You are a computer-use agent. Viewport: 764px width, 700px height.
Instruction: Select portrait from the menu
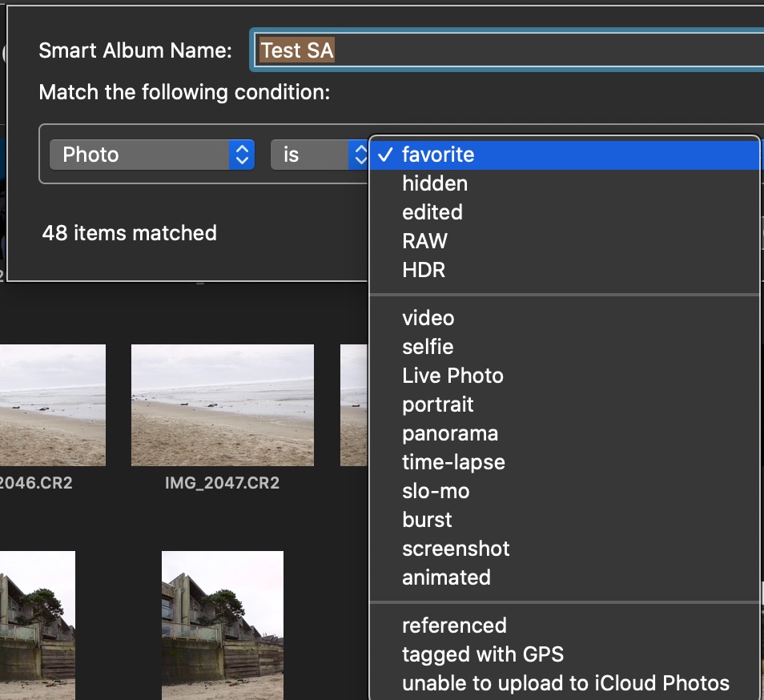438,404
